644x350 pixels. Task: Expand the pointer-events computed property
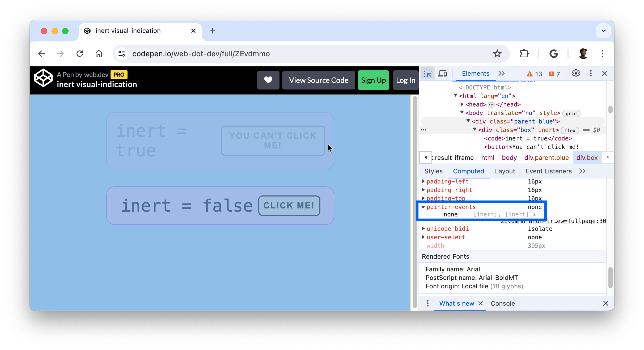coord(423,207)
